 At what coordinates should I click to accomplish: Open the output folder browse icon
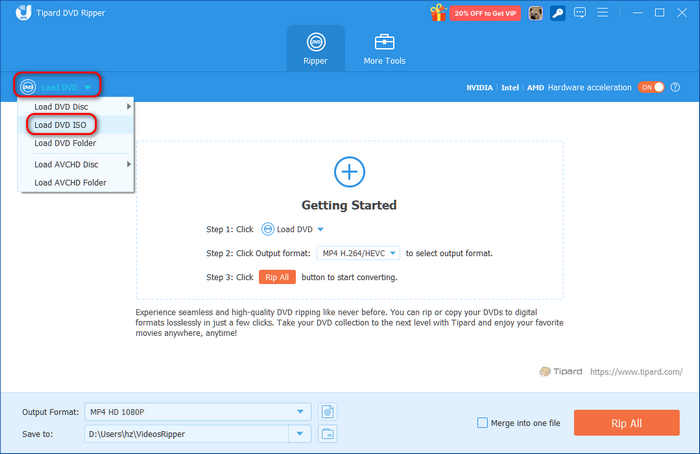[328, 433]
